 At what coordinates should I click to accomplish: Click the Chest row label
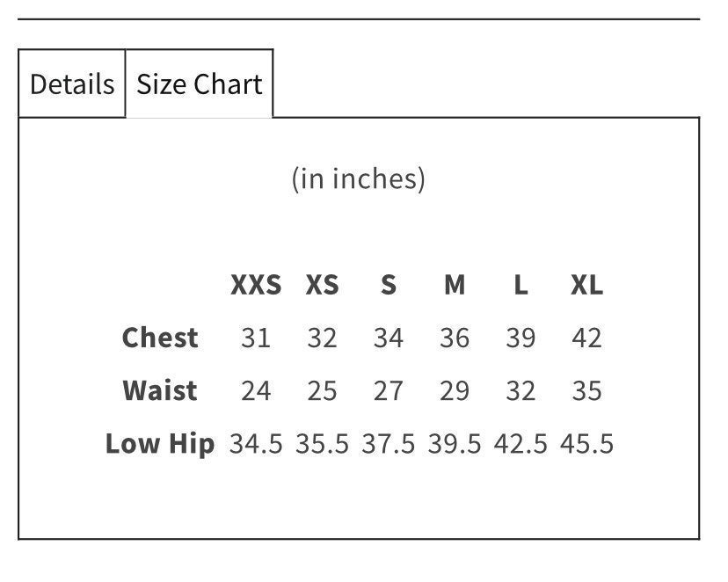(x=160, y=338)
